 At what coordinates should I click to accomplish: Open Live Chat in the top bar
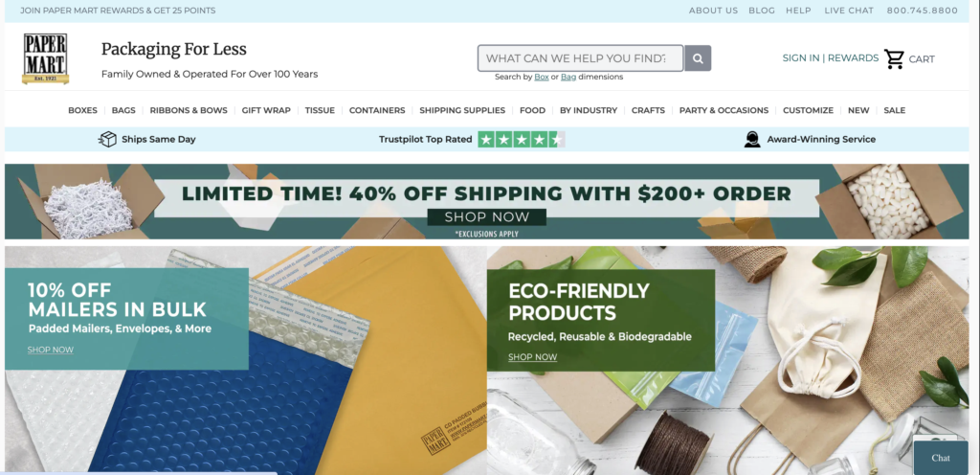click(x=849, y=11)
